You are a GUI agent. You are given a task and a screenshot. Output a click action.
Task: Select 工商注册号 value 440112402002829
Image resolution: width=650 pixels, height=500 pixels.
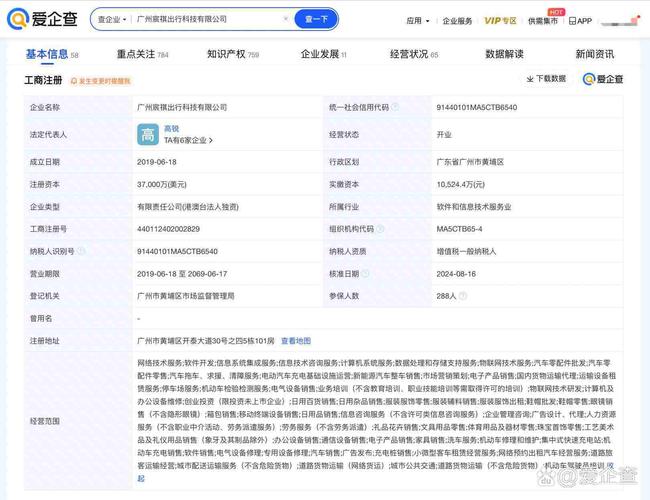point(168,229)
